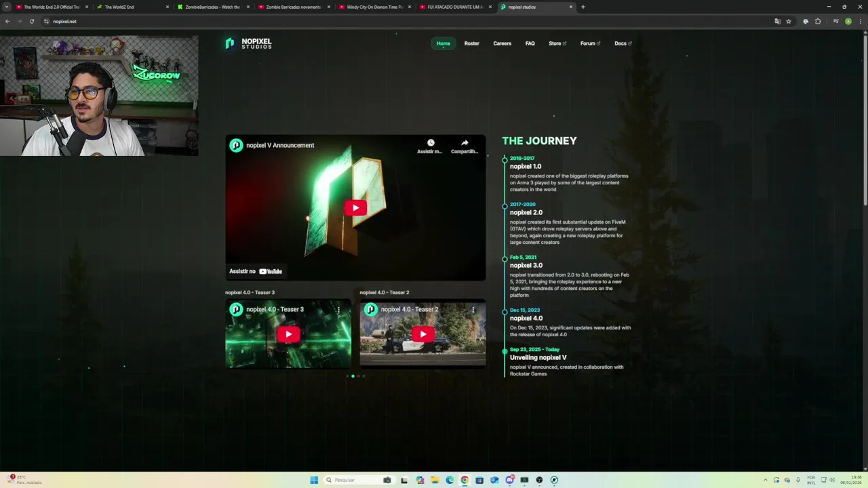868x488 pixels.
Task: Open OBS Studio from the taskbar
Action: 539,480
